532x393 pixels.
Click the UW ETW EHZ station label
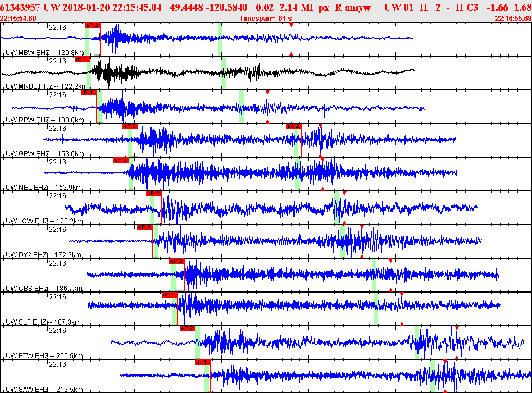(44, 356)
